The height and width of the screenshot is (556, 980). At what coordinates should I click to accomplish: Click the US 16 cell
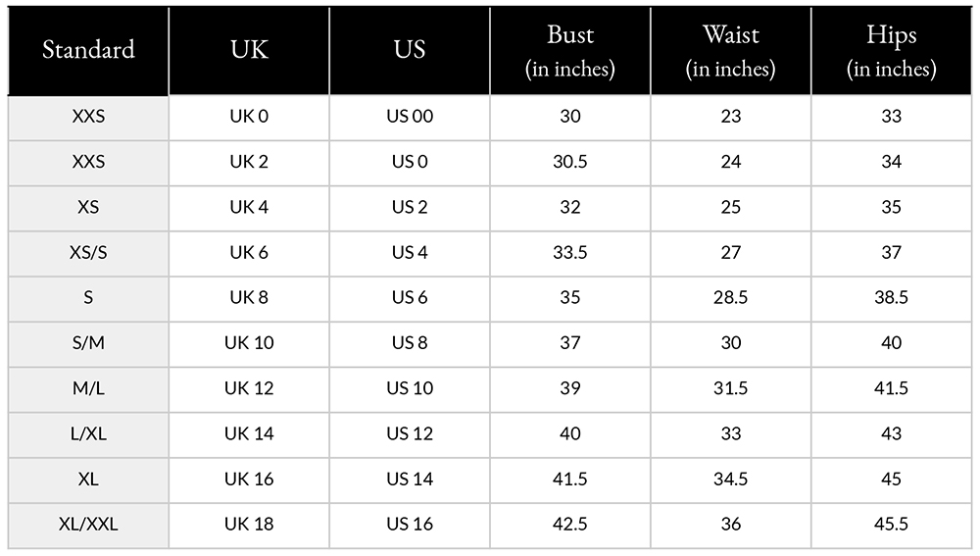(410, 525)
